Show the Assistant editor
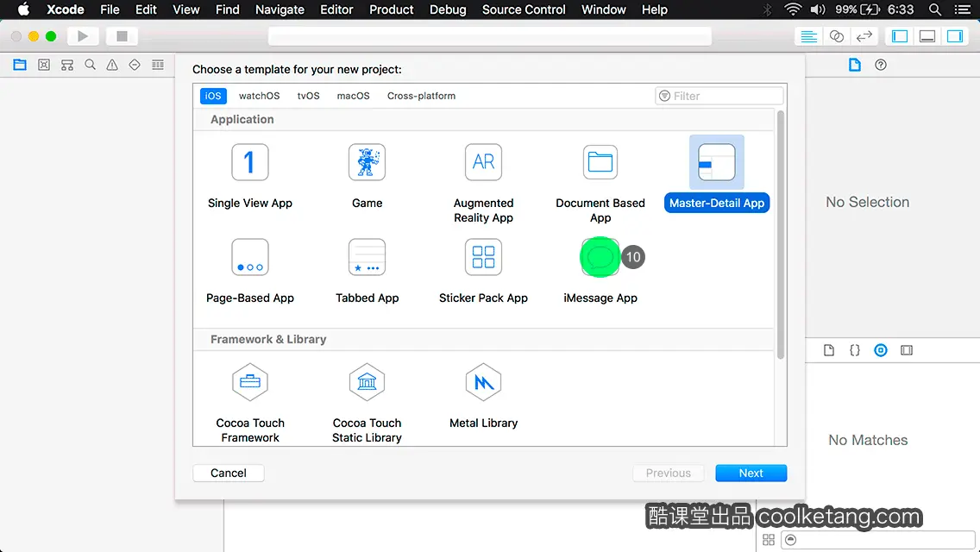The width and height of the screenshot is (980, 552). [x=836, y=36]
